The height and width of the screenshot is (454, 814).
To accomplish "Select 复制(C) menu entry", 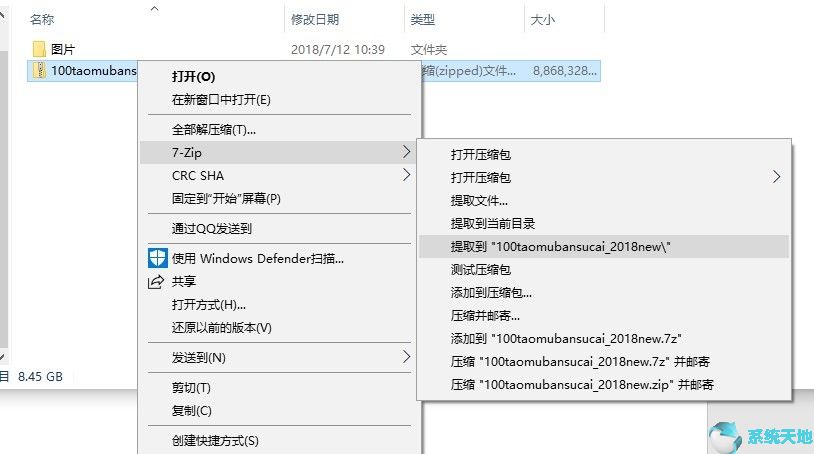I will tap(192, 411).
